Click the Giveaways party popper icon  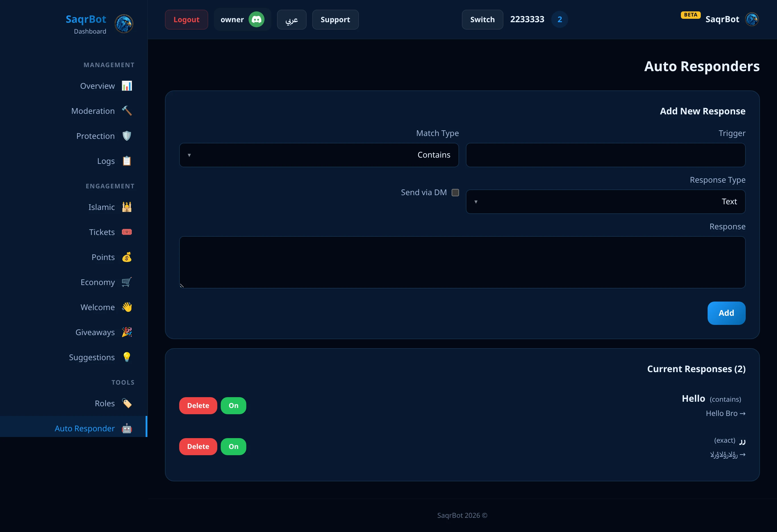pos(127,332)
